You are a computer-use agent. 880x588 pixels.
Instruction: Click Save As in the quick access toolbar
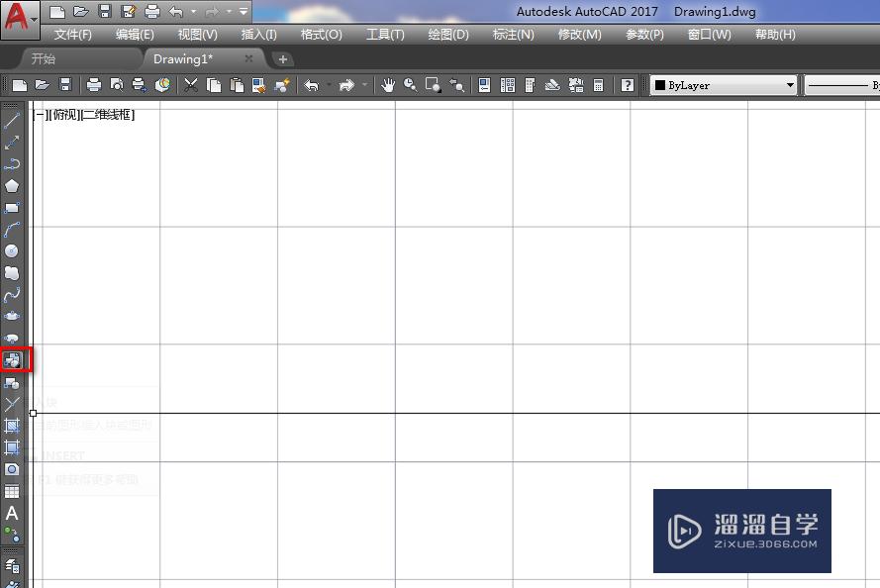click(129, 11)
